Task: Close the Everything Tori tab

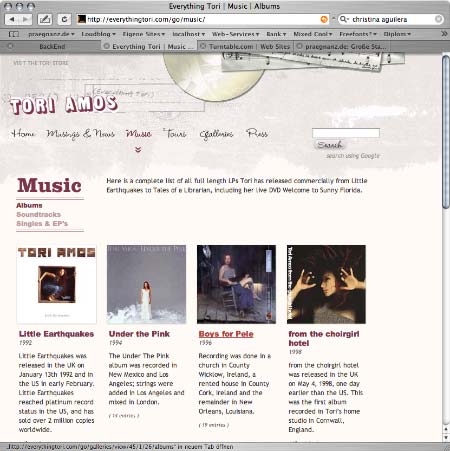Action: (x=106, y=46)
